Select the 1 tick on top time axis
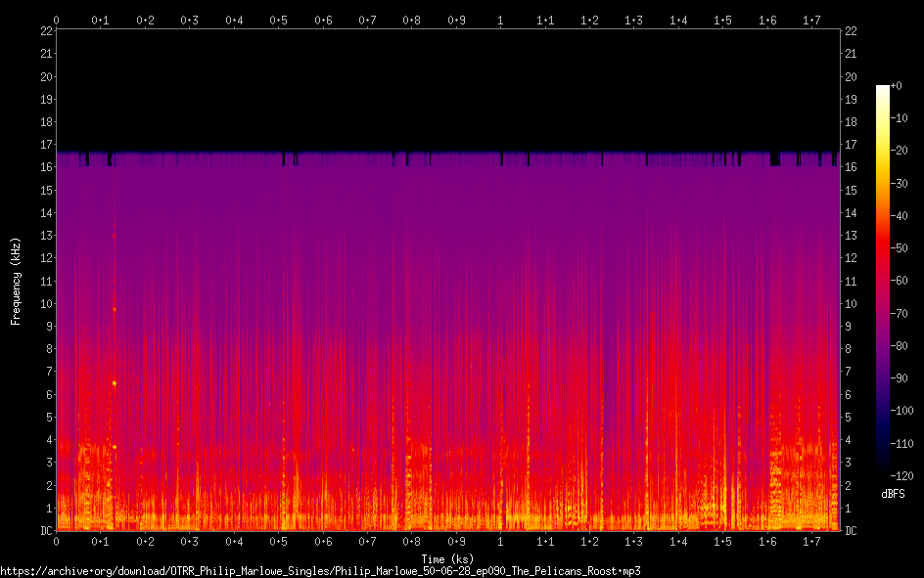 pos(500,20)
